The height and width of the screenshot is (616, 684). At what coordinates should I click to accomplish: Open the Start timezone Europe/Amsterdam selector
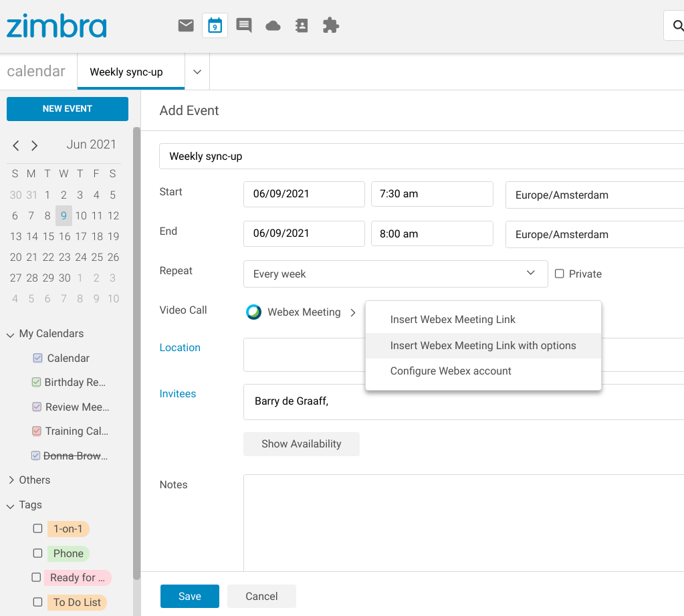594,195
